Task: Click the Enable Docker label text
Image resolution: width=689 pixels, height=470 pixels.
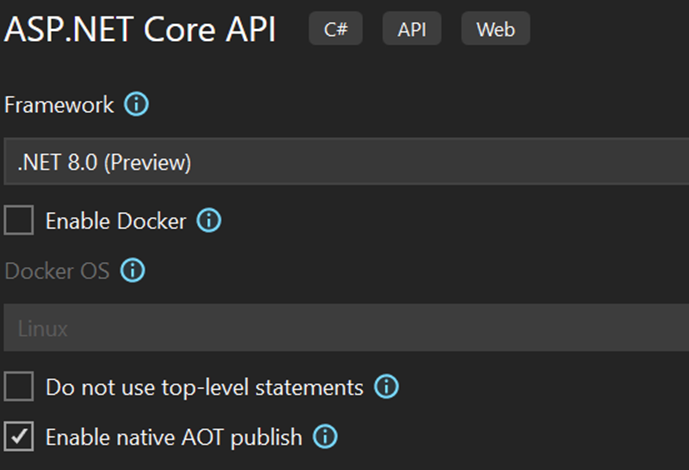Action: (x=116, y=221)
